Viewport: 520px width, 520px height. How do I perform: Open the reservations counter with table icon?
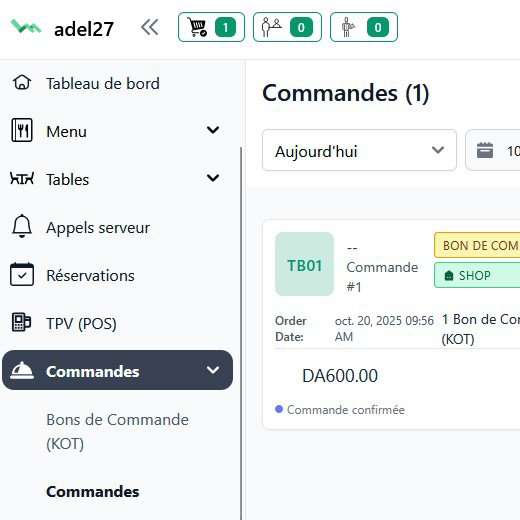pyautogui.click(x=287, y=27)
